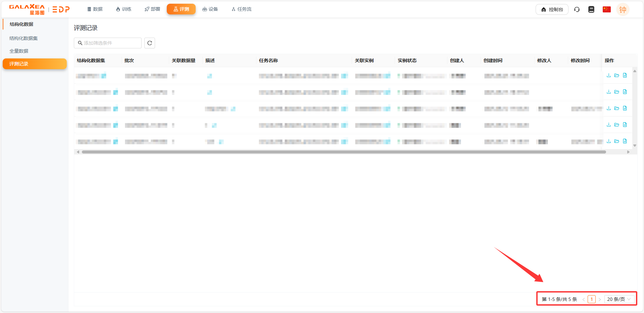
Task: Open the headset support icon in the header
Action: click(x=577, y=9)
